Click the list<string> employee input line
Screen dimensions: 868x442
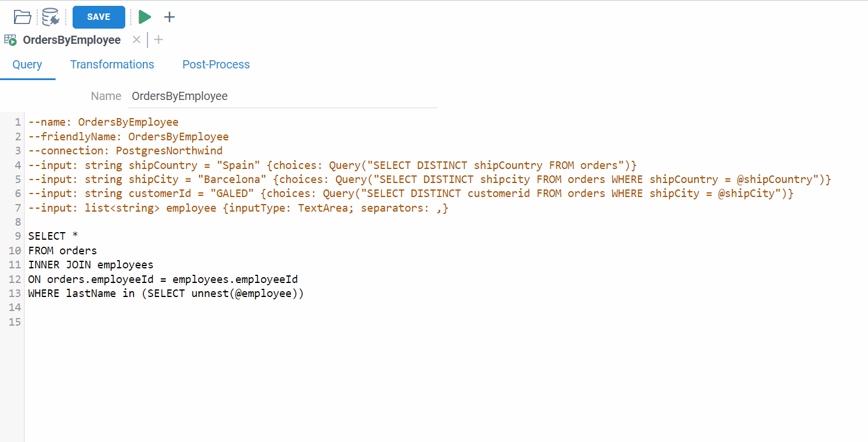(238, 208)
